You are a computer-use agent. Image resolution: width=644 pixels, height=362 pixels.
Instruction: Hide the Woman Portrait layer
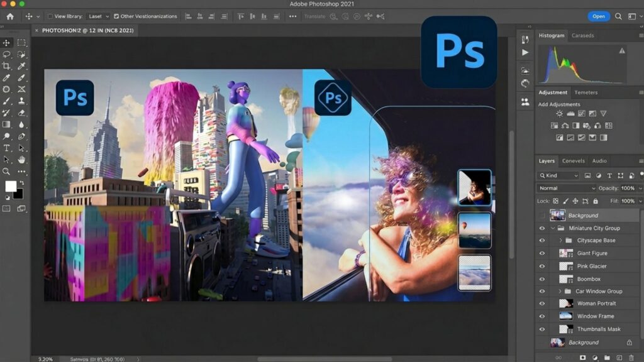click(542, 304)
